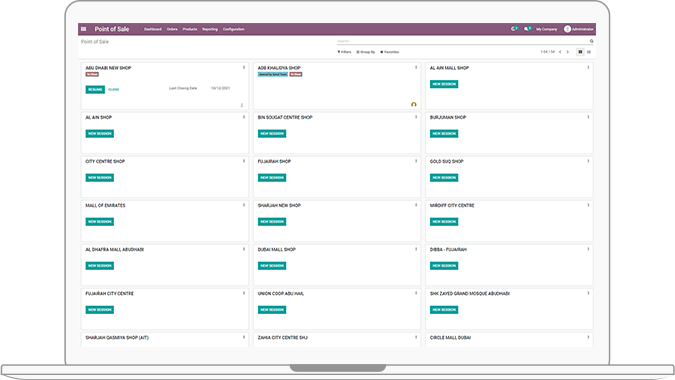Open the Favorites dropdown

coord(390,52)
